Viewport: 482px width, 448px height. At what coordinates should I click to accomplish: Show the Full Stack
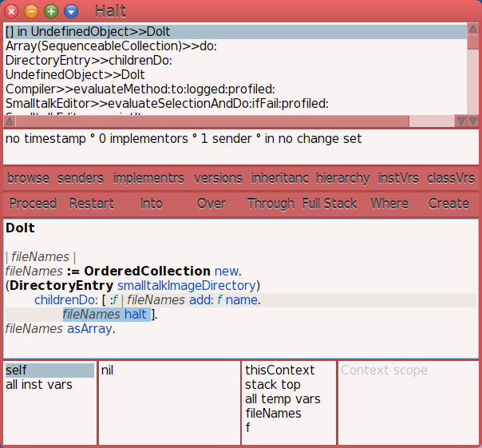330,204
